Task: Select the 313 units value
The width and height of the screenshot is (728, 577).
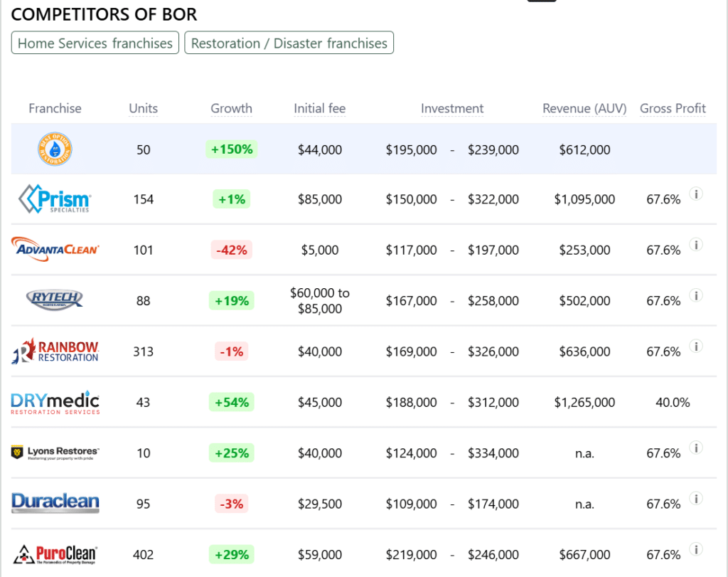Action: pyautogui.click(x=143, y=351)
